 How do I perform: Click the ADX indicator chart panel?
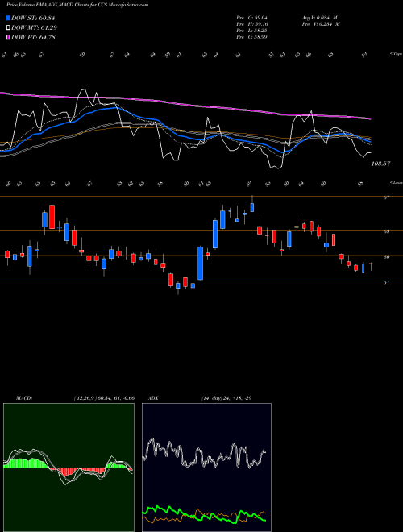coord(206,468)
